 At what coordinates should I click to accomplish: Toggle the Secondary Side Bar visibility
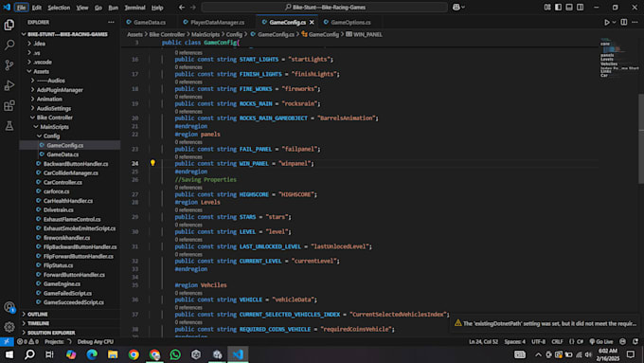(580, 8)
